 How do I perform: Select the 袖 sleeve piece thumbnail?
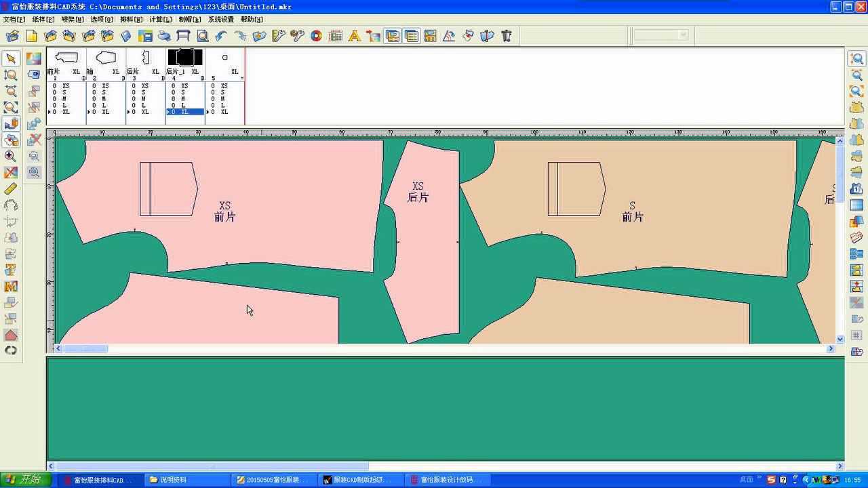coord(106,58)
